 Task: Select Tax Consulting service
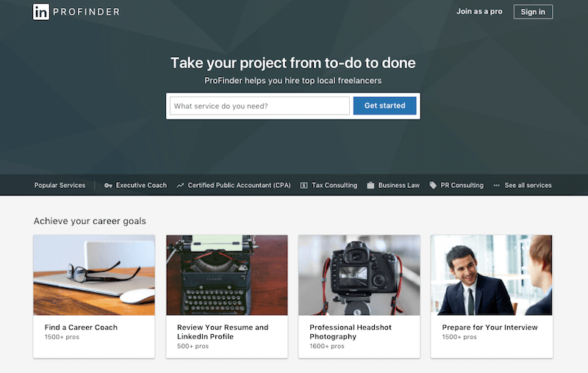(334, 185)
